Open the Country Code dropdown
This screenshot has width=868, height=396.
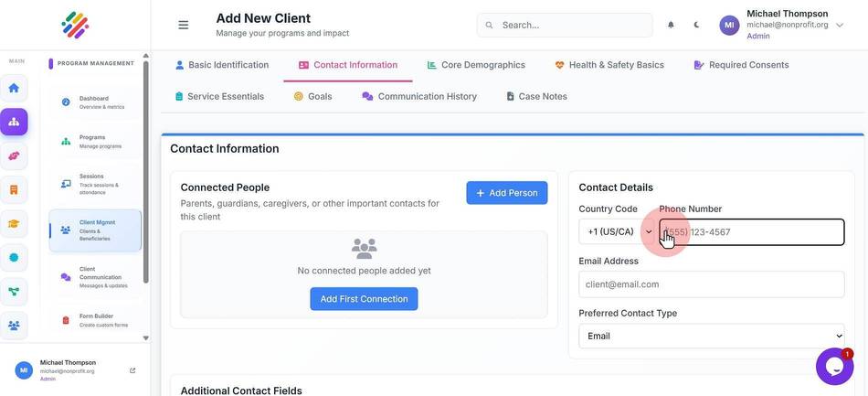[616, 231]
